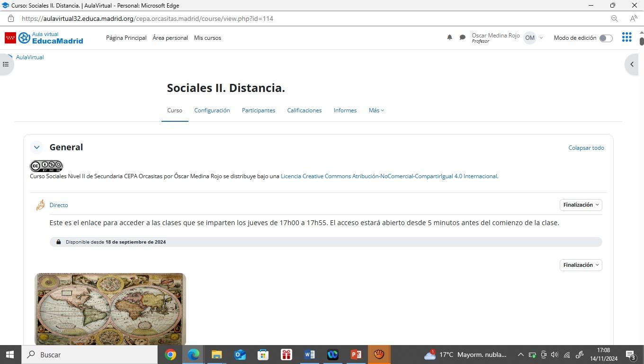
Task: Click the browser address bar URL
Action: 148,18
